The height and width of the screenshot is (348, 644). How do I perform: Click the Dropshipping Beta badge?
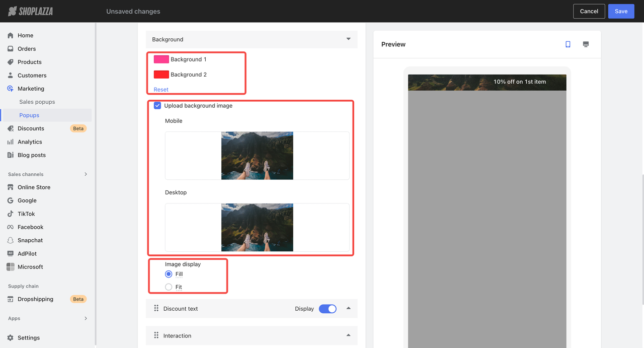coord(78,299)
